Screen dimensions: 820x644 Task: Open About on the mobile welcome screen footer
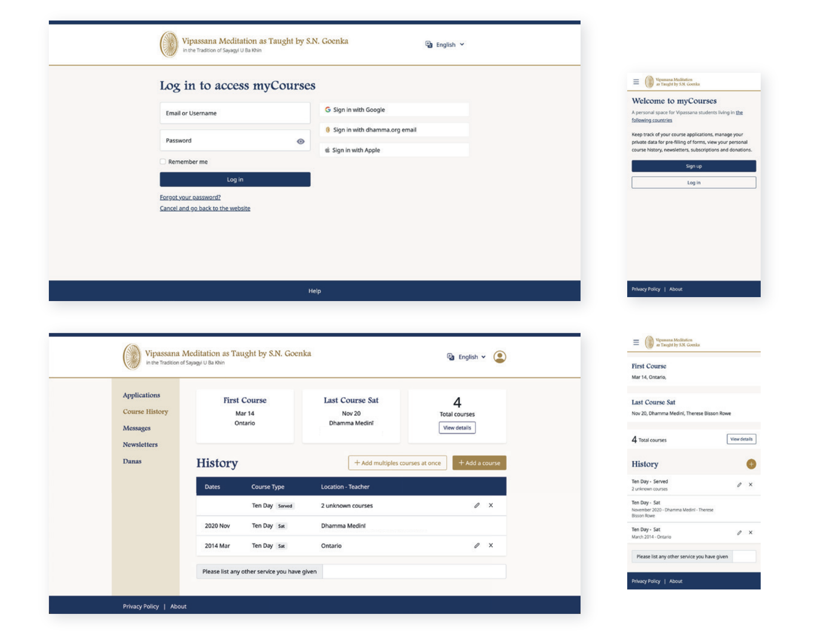tap(676, 289)
